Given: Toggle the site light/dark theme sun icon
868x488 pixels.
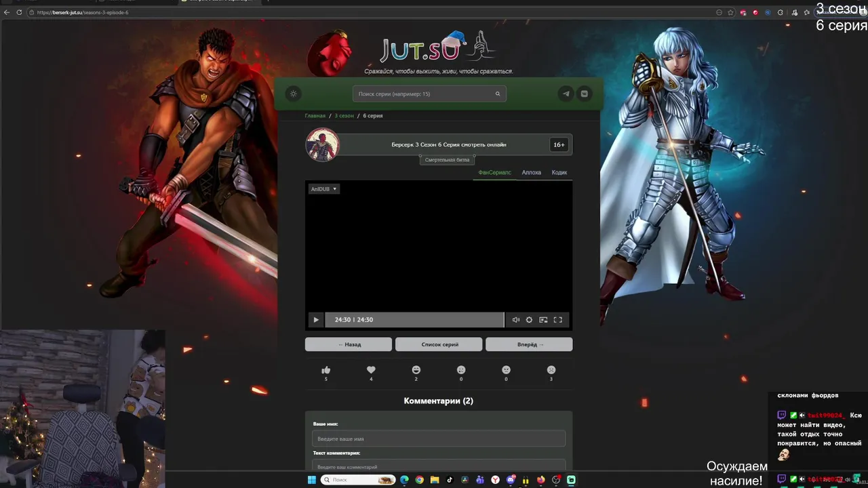Looking at the screenshot, I should [293, 94].
